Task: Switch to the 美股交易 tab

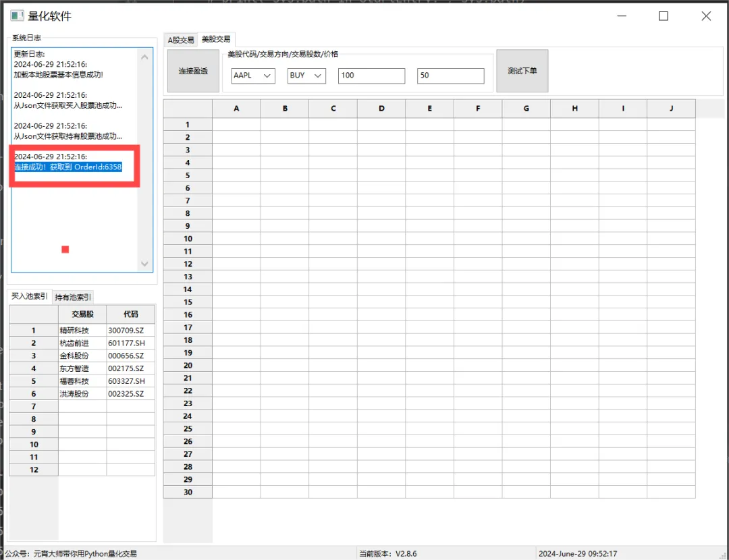Action: (216, 39)
